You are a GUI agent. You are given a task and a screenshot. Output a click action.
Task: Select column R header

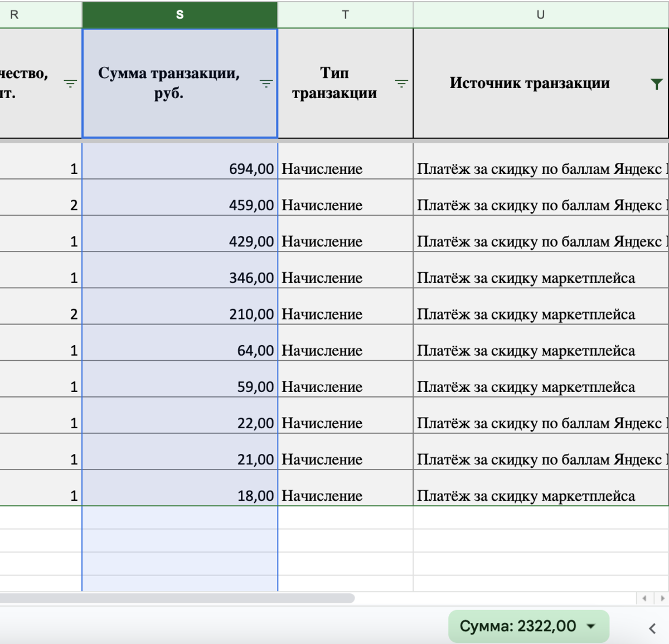coord(41,15)
